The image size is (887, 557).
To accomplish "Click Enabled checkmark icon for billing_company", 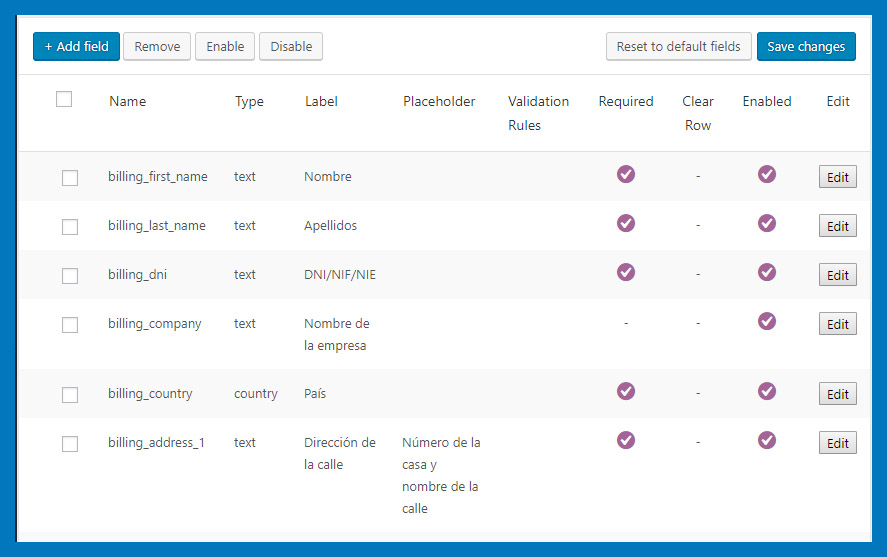I will point(767,322).
